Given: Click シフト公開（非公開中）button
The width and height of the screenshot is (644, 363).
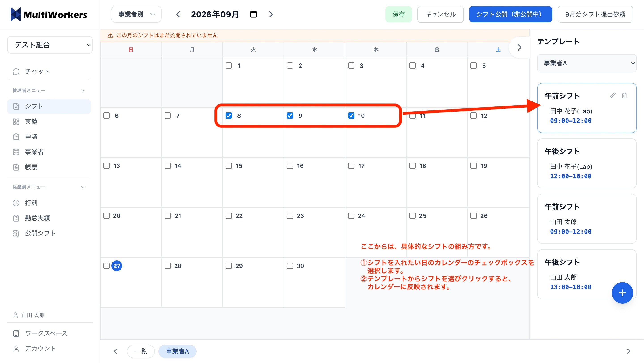Looking at the screenshot, I should (x=511, y=14).
